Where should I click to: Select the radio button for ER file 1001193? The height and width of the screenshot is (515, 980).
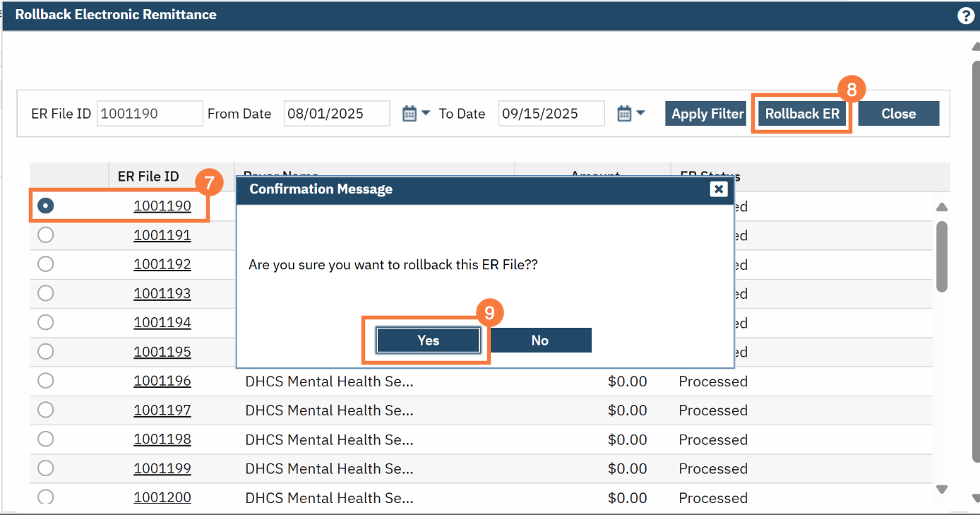[x=46, y=293]
